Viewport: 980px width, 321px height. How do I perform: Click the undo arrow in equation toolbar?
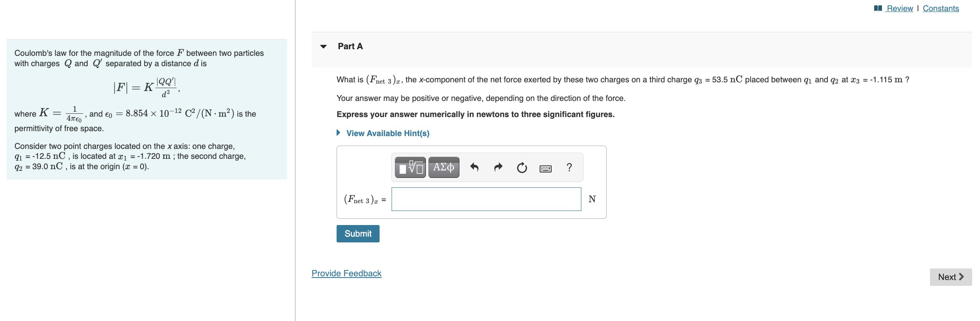point(474,167)
